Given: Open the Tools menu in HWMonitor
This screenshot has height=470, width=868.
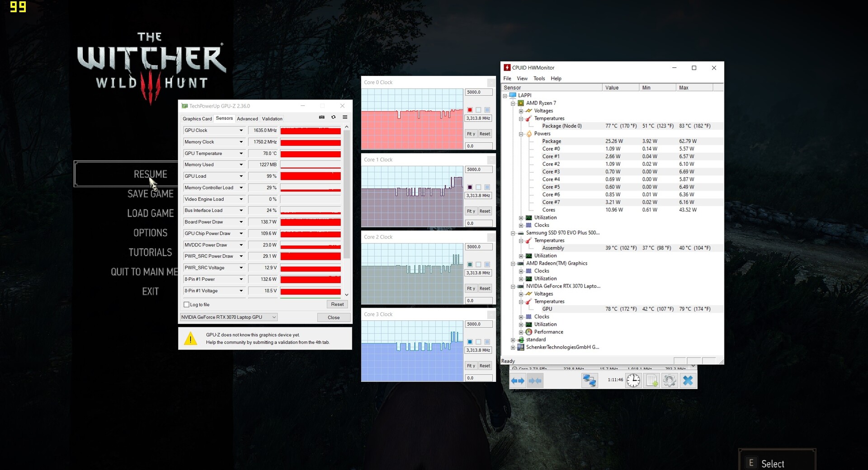Looking at the screenshot, I should [x=539, y=79].
